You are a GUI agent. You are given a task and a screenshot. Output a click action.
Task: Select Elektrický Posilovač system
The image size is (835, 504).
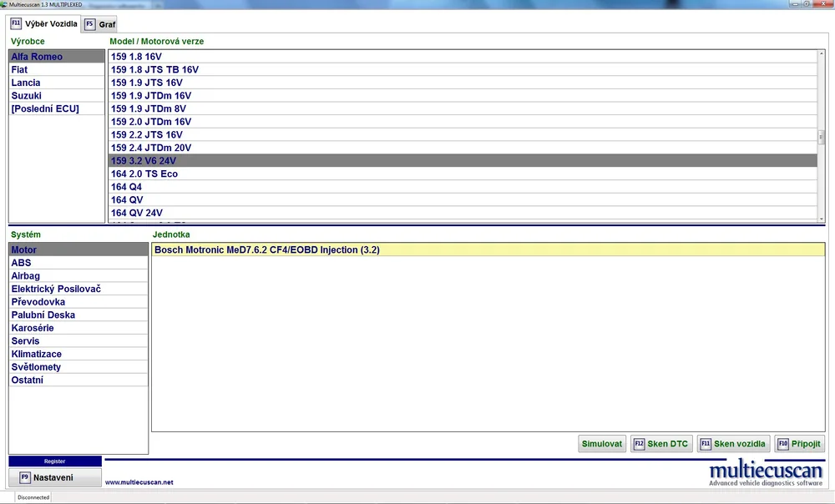(x=78, y=289)
